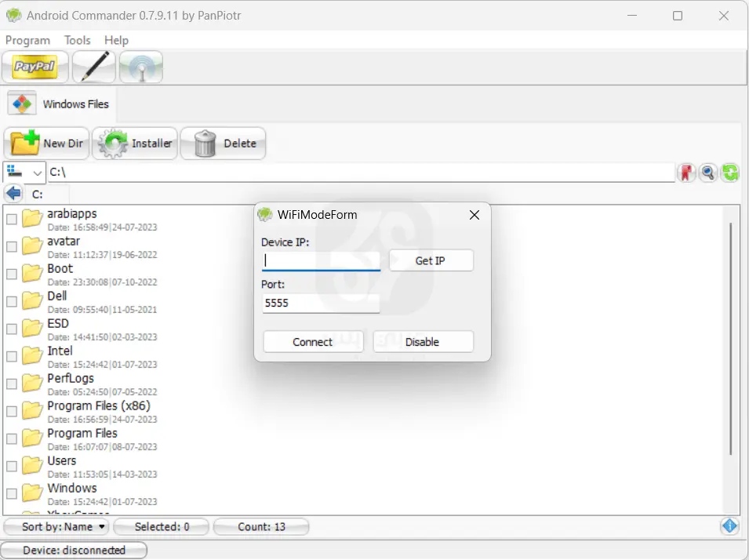Click the WiFi antenna toolbar icon
749x560 pixels.
click(141, 67)
